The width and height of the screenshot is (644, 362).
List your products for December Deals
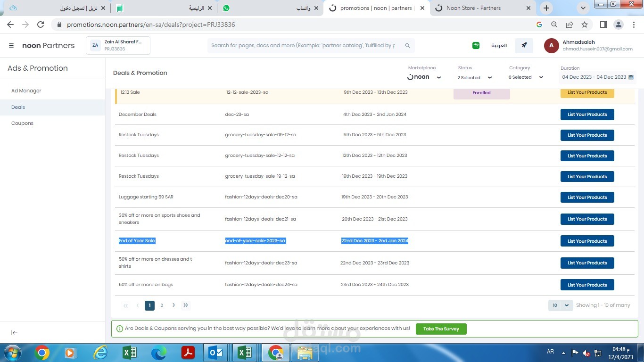pos(587,115)
